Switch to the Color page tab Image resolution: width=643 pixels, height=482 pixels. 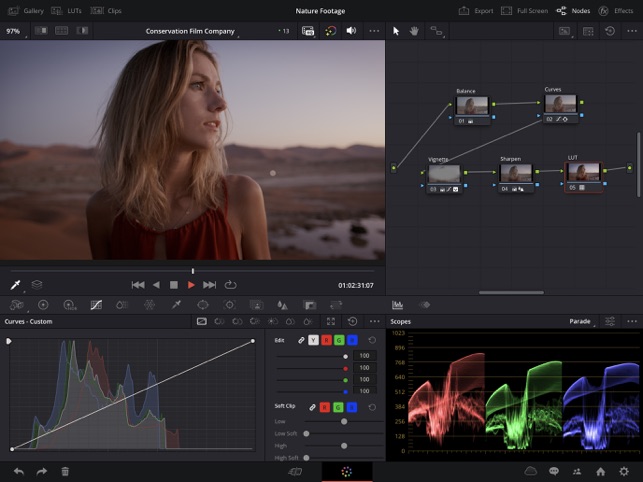click(x=347, y=472)
